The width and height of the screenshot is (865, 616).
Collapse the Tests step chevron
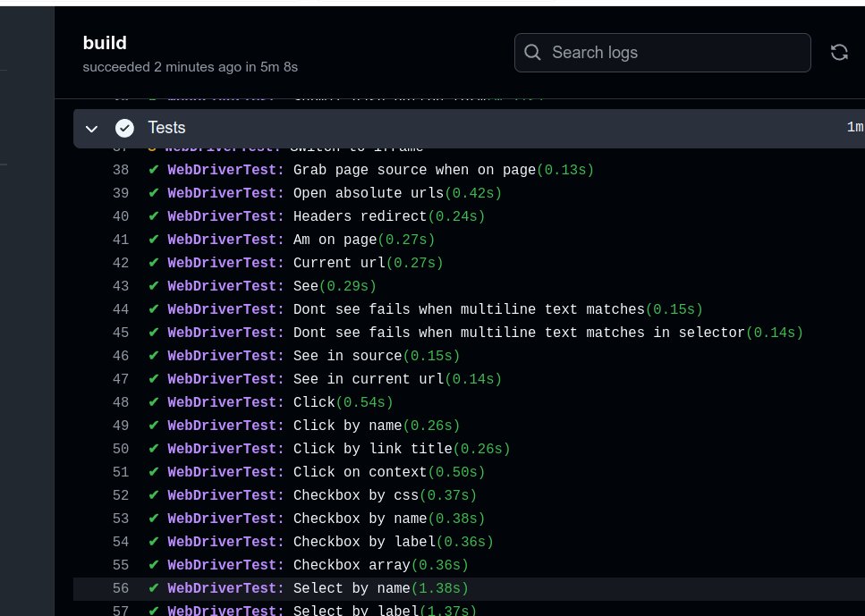pyautogui.click(x=91, y=129)
